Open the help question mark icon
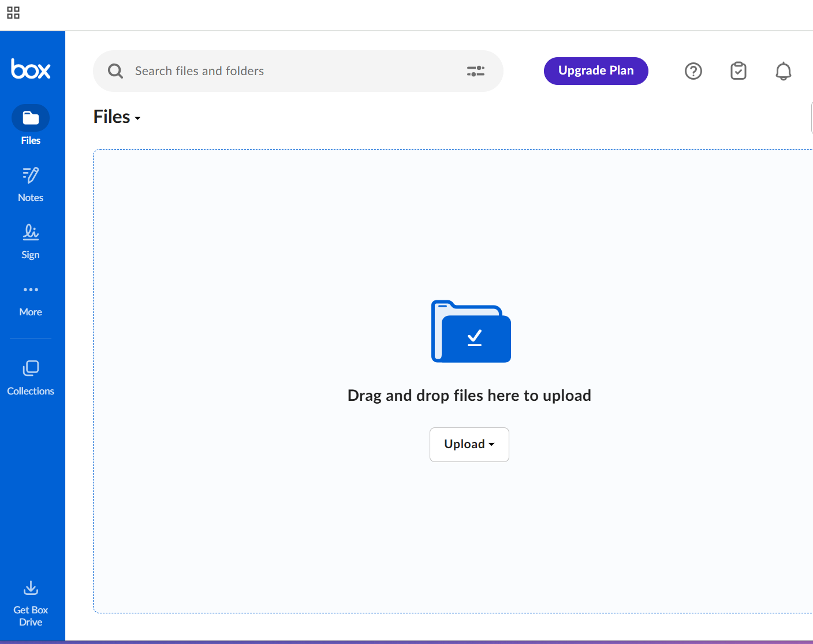The height and width of the screenshot is (644, 813). pyautogui.click(x=693, y=71)
